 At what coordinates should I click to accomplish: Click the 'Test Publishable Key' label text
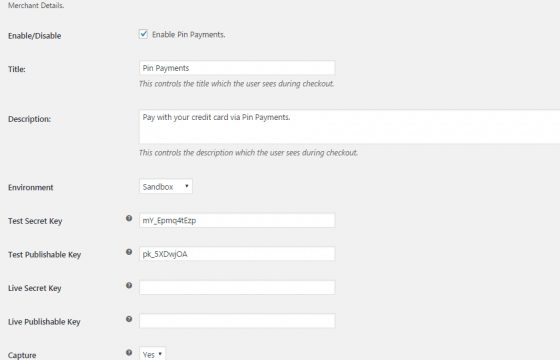click(45, 255)
